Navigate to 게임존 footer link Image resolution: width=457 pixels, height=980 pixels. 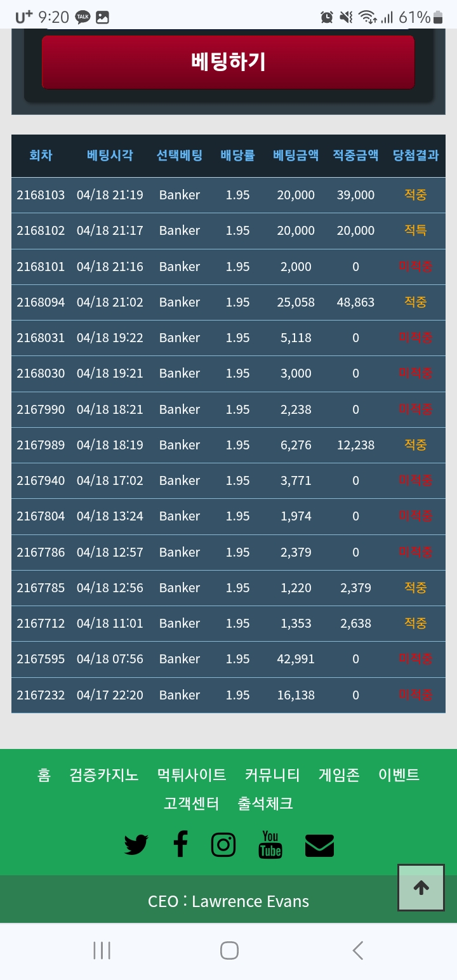[339, 775]
